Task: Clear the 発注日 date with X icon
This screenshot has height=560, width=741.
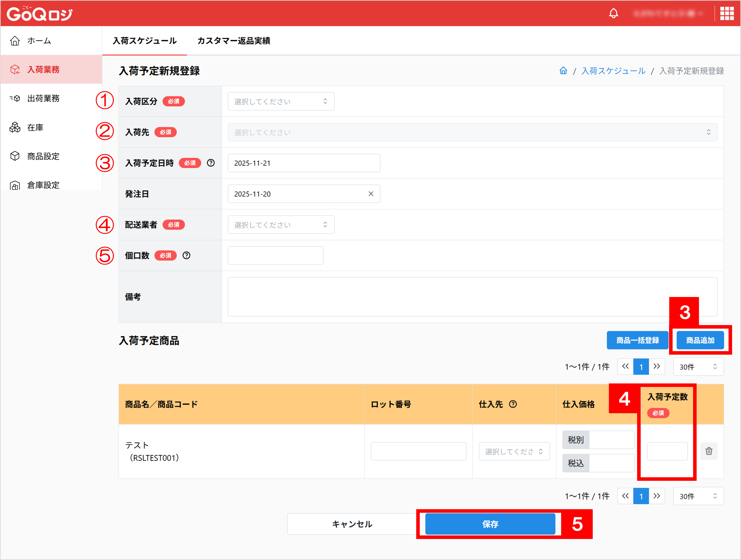Action: pyautogui.click(x=371, y=194)
